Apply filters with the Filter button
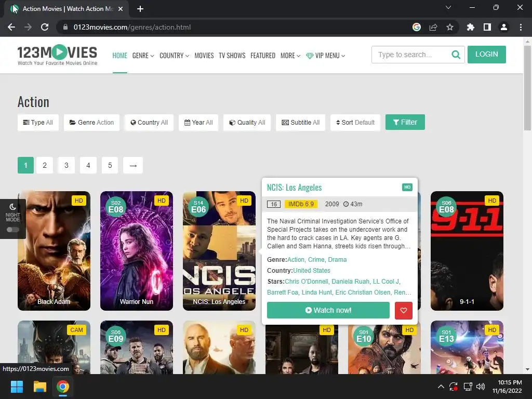This screenshot has width=532, height=399. (405, 122)
